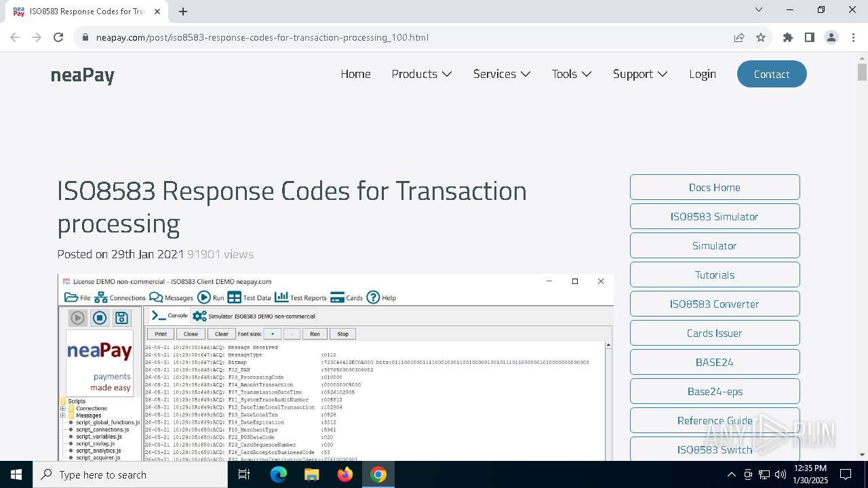Launch Microsoft Edge from taskbar

[279, 474]
